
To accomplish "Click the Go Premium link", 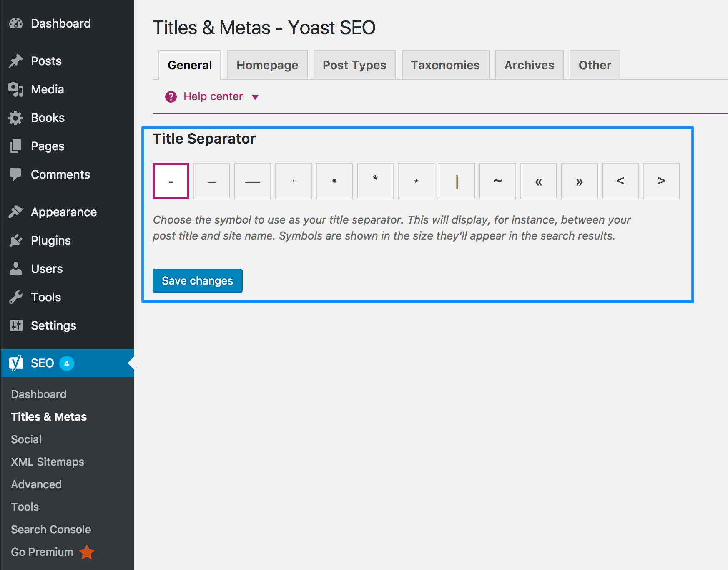I will [x=42, y=552].
